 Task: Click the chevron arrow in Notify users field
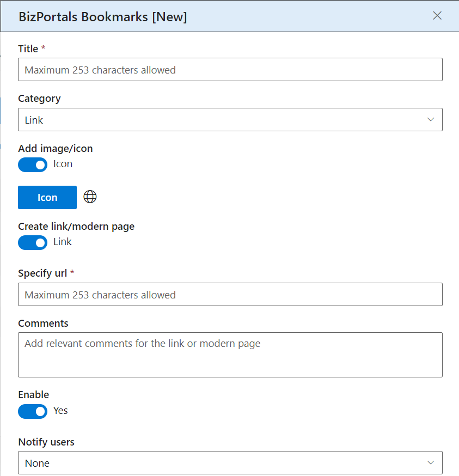click(x=431, y=462)
